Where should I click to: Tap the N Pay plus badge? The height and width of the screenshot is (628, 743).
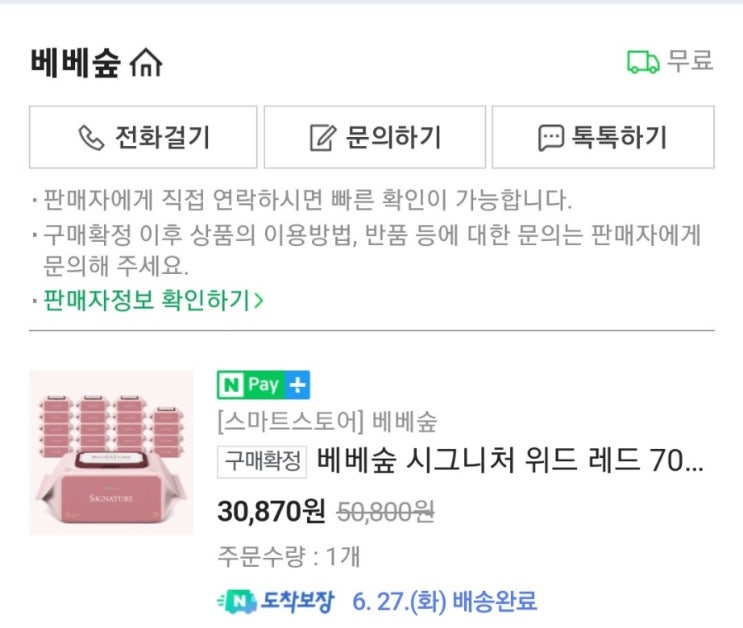pyautogui.click(x=263, y=385)
